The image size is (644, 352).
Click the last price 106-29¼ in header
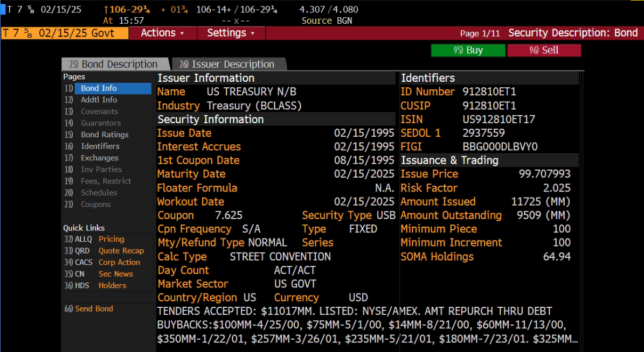point(127,10)
